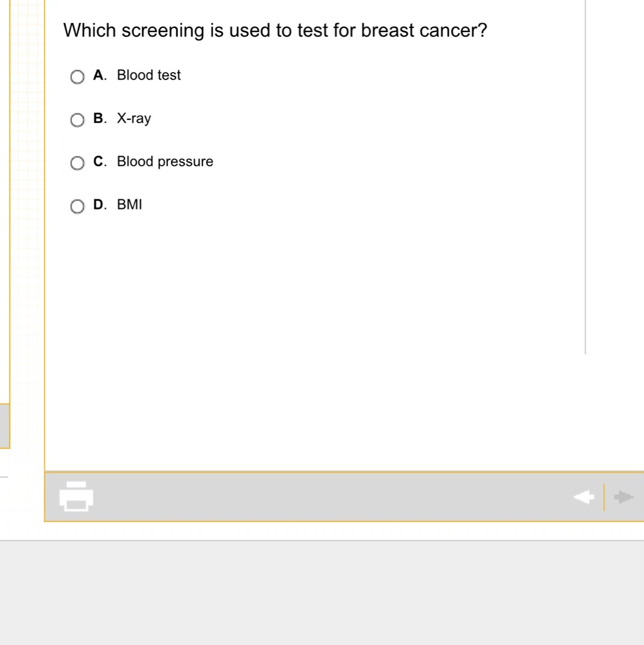Image resolution: width=644 pixels, height=645 pixels.
Task: Select radio button for option A
Action: (x=77, y=77)
